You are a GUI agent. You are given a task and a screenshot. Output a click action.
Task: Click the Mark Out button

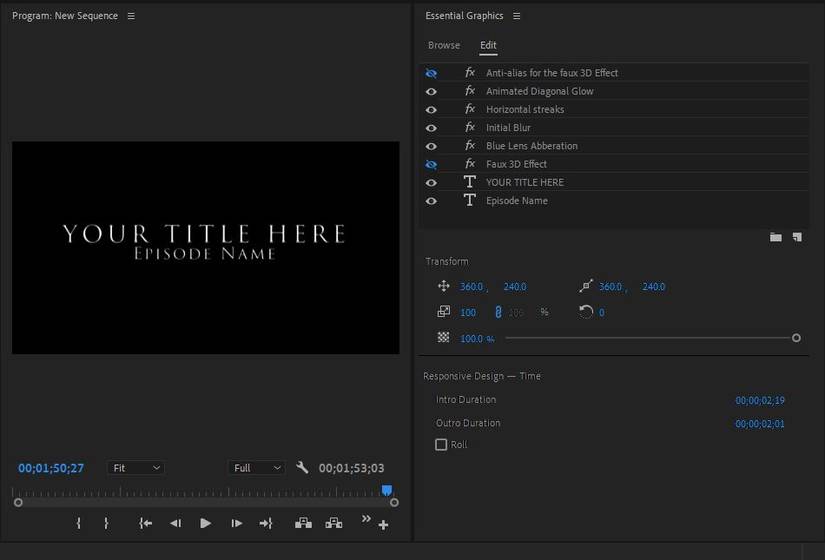(106, 523)
